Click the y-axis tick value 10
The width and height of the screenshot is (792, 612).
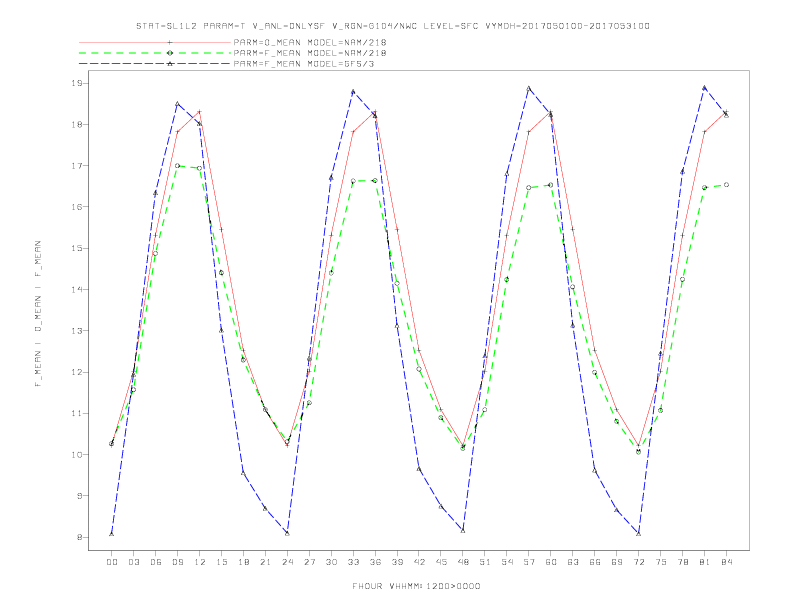pyautogui.click(x=77, y=455)
